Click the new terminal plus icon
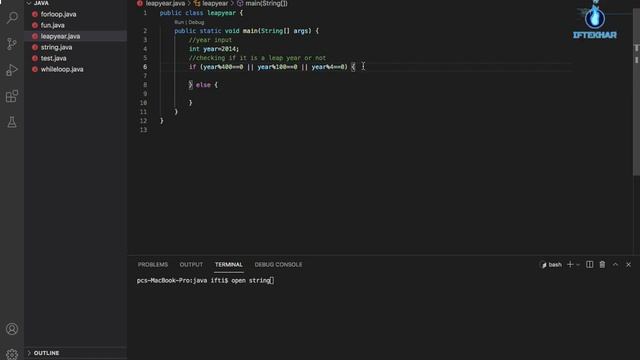The height and width of the screenshot is (360, 640). (570, 264)
